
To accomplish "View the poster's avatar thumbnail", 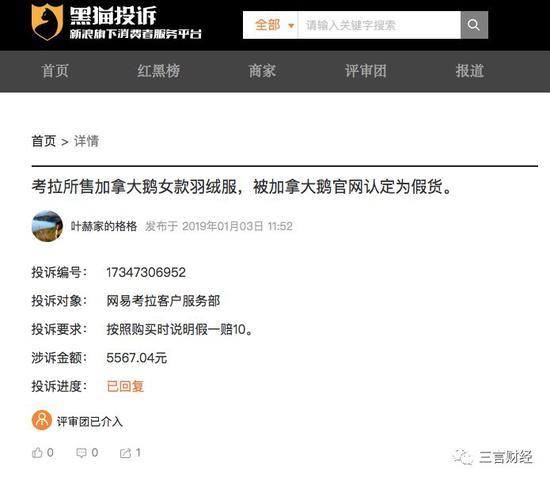I will point(47,226).
